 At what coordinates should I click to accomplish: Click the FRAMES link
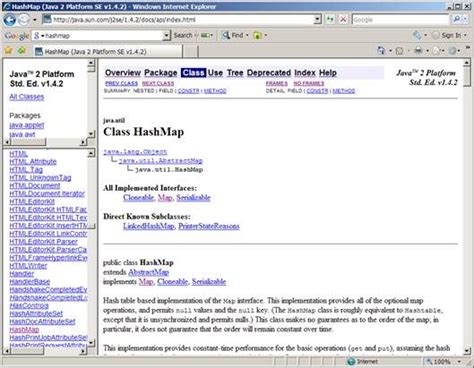click(277, 83)
